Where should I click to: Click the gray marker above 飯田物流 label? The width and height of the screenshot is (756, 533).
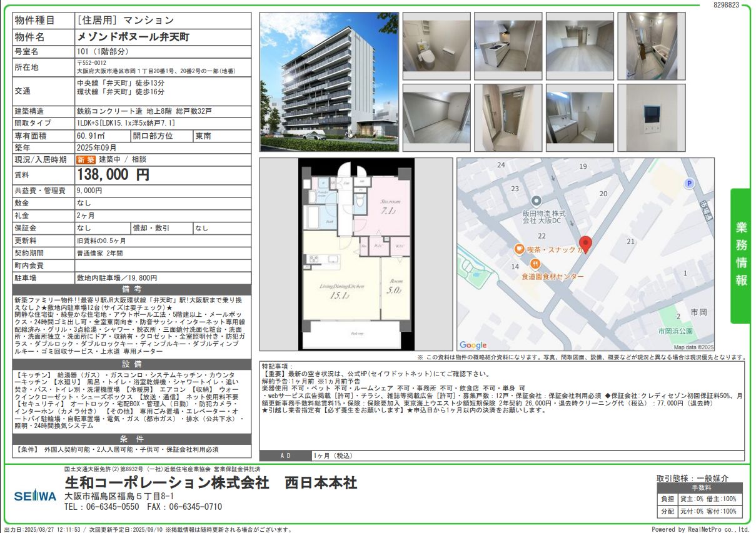coord(535,201)
